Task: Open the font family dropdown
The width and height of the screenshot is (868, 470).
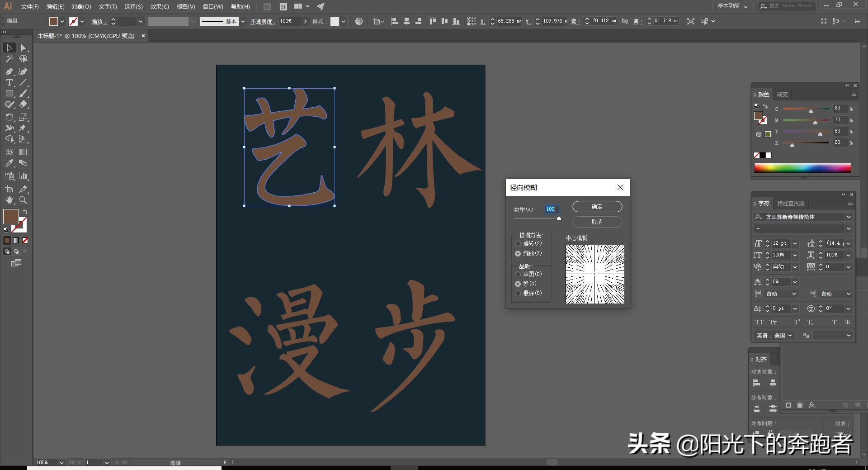Action: [849, 217]
